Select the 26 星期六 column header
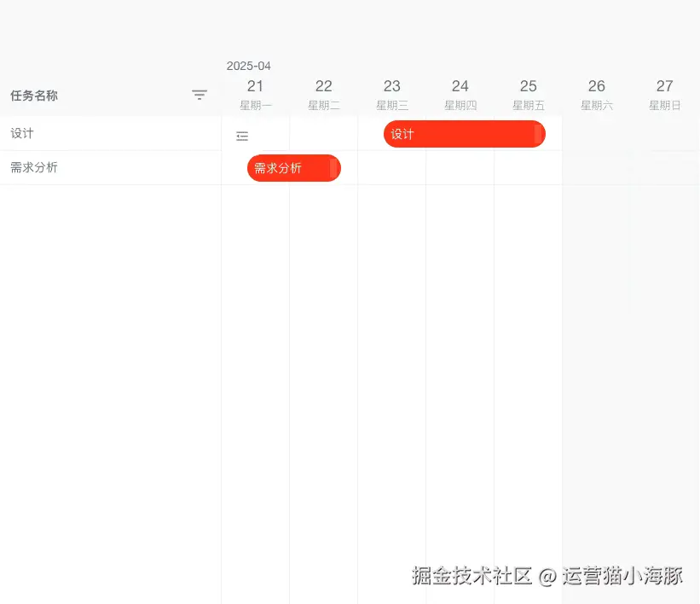 [x=597, y=94]
